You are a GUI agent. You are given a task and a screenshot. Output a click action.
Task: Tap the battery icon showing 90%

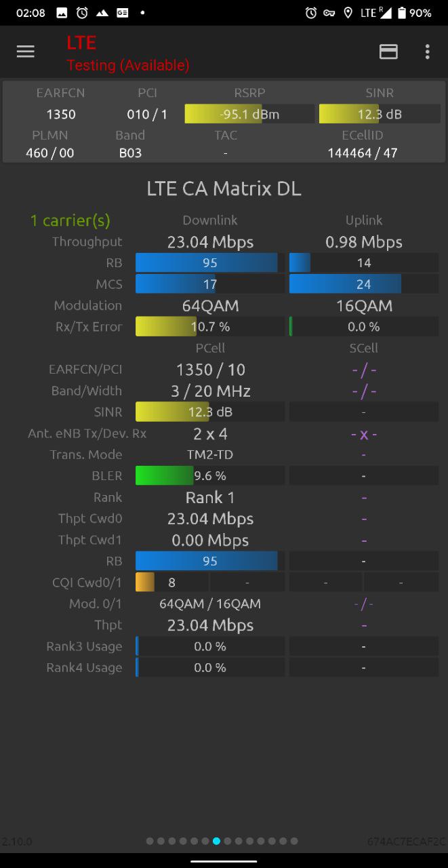point(402,13)
